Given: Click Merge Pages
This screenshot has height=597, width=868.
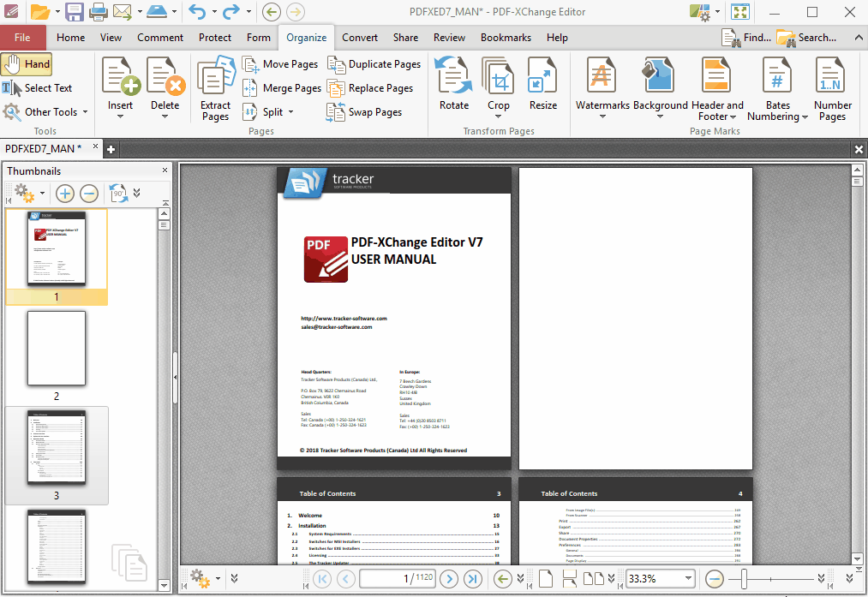Looking at the screenshot, I should click(281, 88).
